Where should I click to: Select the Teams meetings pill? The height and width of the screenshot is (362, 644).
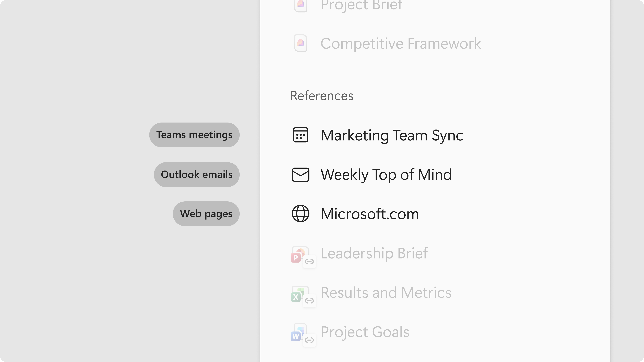tap(194, 135)
